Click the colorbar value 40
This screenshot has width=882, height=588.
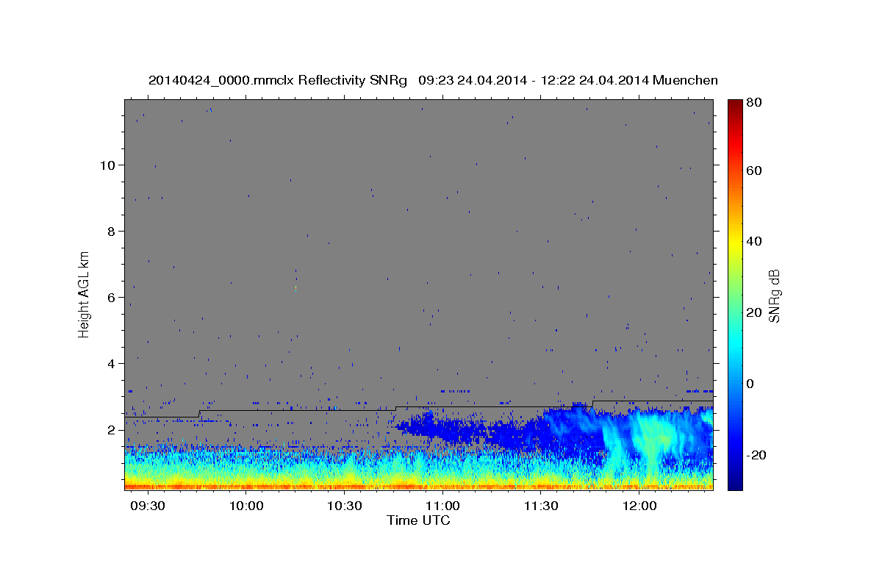[755, 241]
